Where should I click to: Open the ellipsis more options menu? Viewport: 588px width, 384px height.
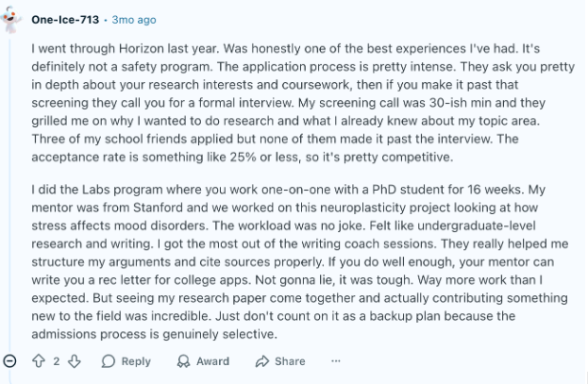click(336, 361)
